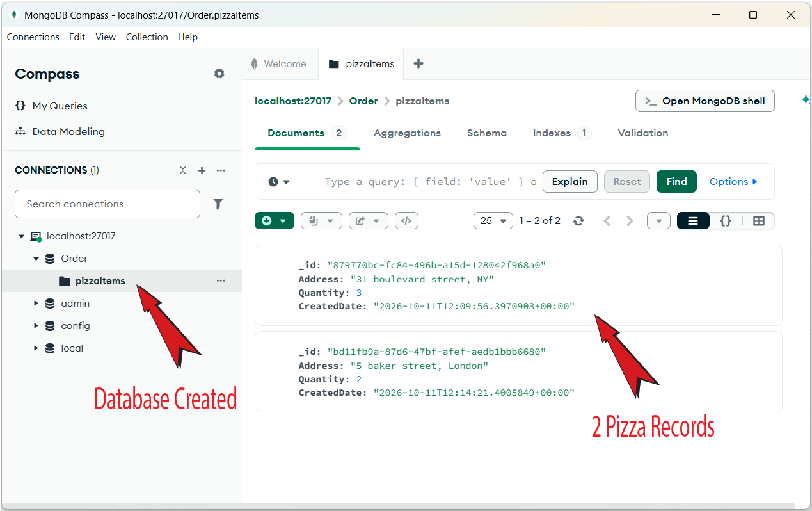Viewport: 812px width, 511px height.
Task: Go to previous page of documents
Action: click(607, 221)
